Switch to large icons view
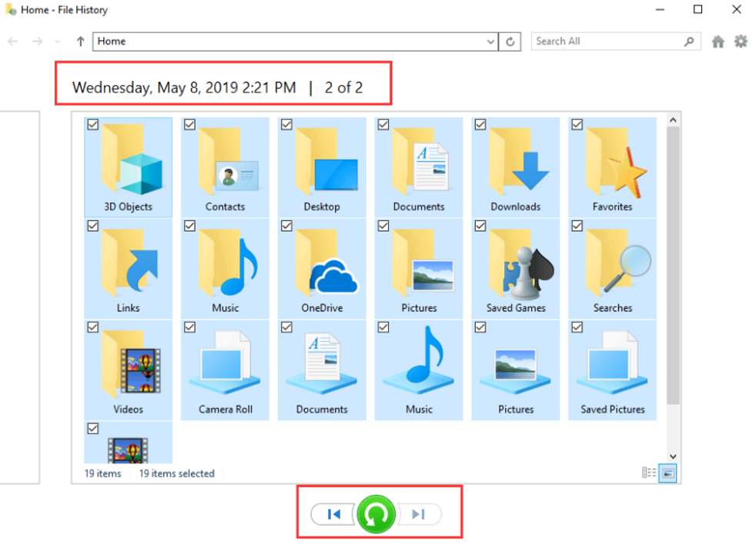Image resolution: width=756 pixels, height=542 pixels. click(x=667, y=473)
